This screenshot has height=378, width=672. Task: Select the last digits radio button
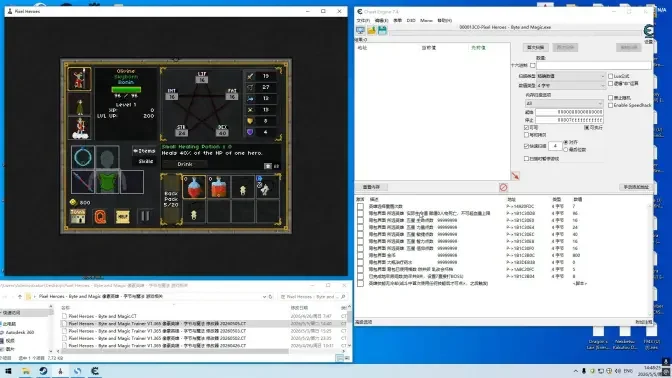tap(566, 149)
